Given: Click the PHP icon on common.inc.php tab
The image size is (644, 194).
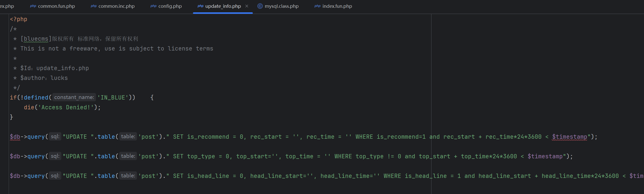Looking at the screenshot, I should tap(94, 6).
